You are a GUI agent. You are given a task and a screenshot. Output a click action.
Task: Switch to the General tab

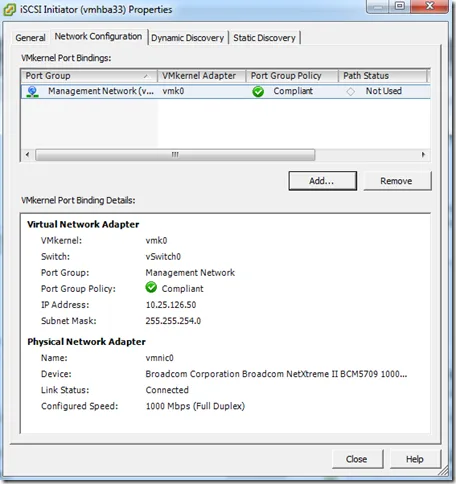pos(30,38)
